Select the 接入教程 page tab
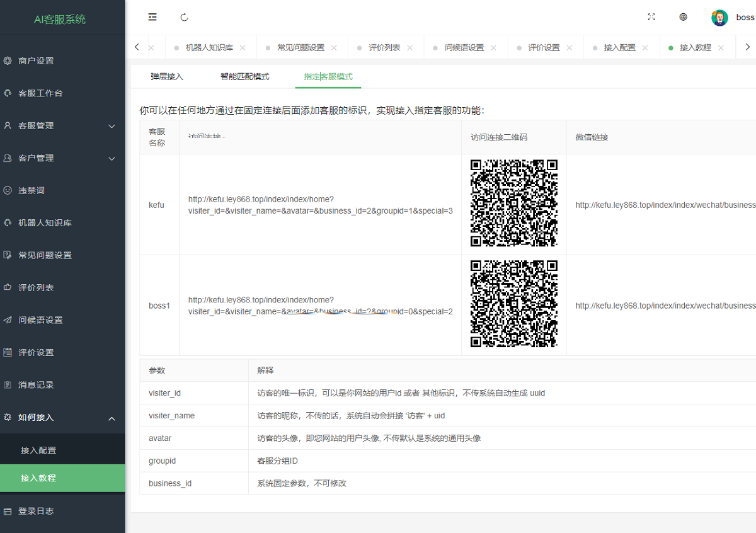Image resolution: width=756 pixels, height=533 pixels. [x=696, y=48]
